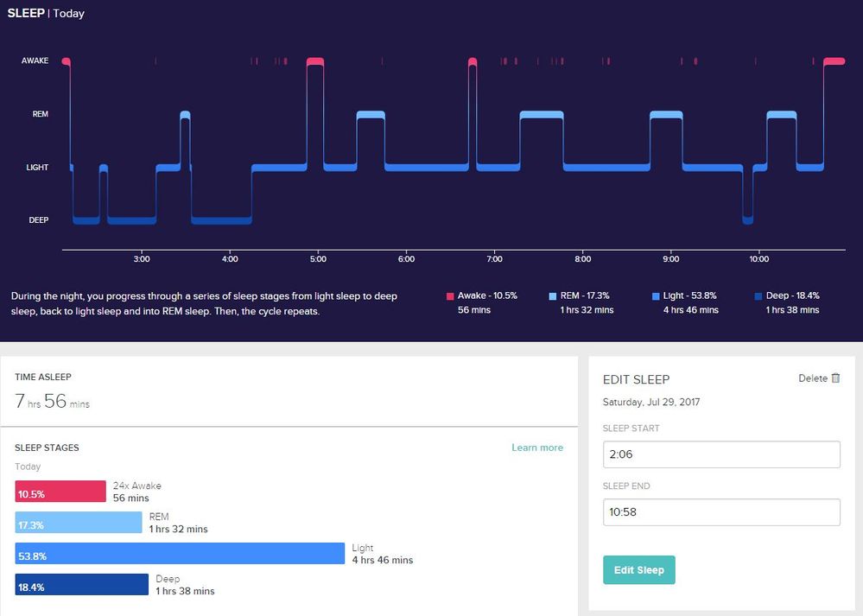Click the 3:00 time axis tick
This screenshot has width=863, height=616.
point(142,258)
